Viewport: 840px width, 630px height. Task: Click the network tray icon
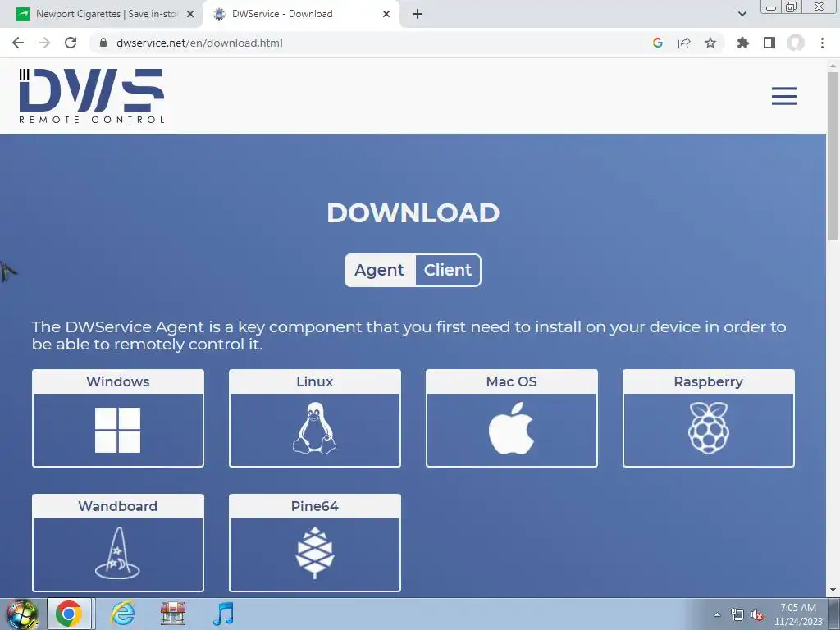(x=737, y=615)
